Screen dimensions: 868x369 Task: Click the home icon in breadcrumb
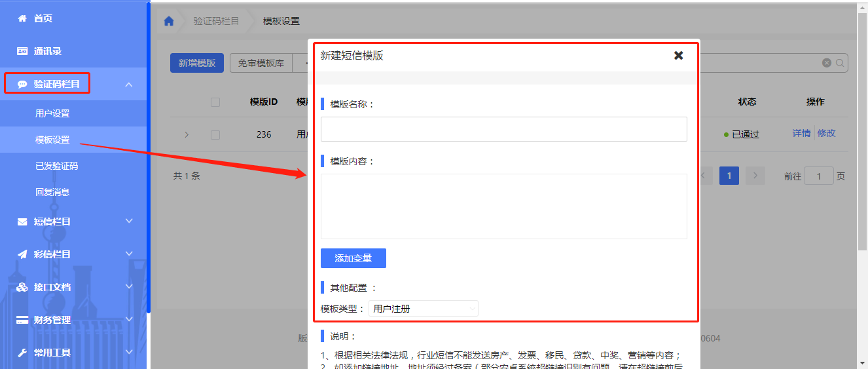pyautogui.click(x=169, y=21)
